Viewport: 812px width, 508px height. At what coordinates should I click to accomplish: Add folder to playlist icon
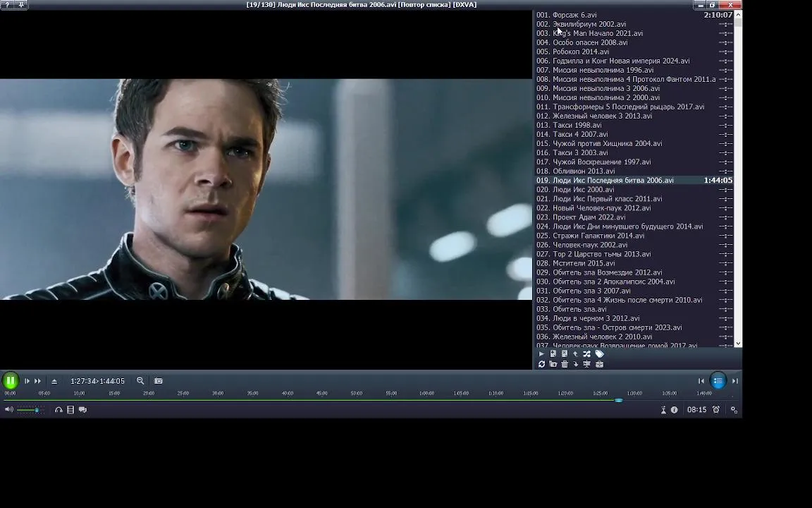pos(553,364)
